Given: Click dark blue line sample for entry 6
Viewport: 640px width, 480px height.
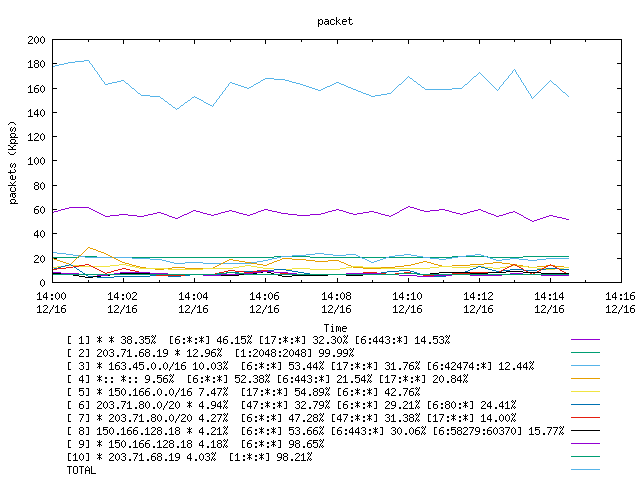Looking at the screenshot, I should (585, 405).
